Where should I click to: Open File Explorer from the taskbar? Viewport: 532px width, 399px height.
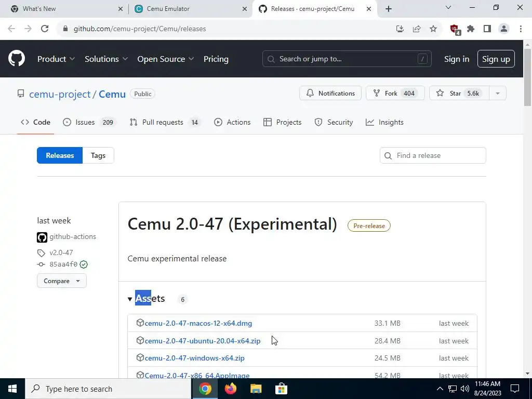click(x=256, y=389)
